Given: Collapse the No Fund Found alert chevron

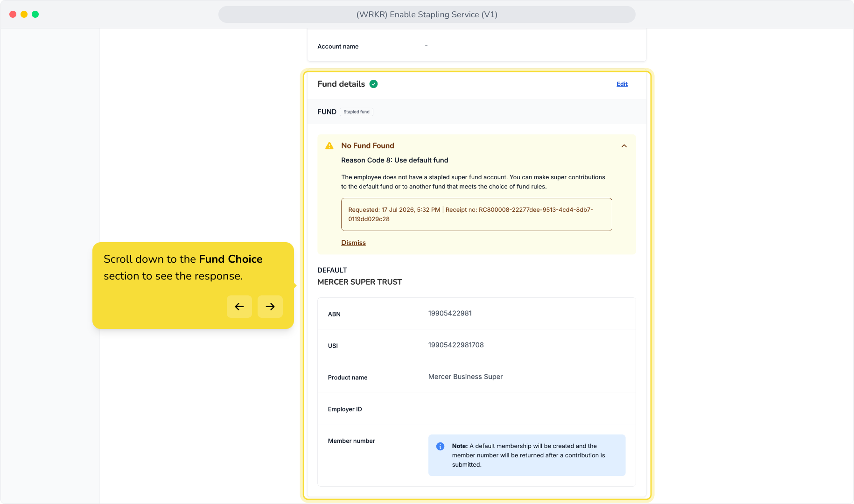Looking at the screenshot, I should (x=624, y=146).
